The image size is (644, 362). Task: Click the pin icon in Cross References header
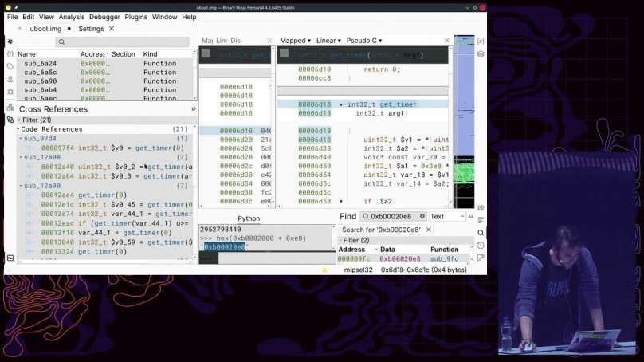pos(193,109)
